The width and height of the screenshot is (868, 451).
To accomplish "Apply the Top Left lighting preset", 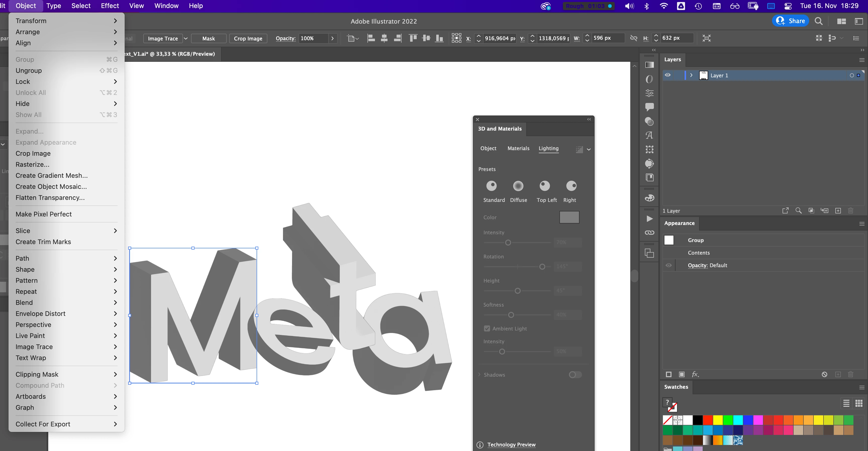I will 545,186.
